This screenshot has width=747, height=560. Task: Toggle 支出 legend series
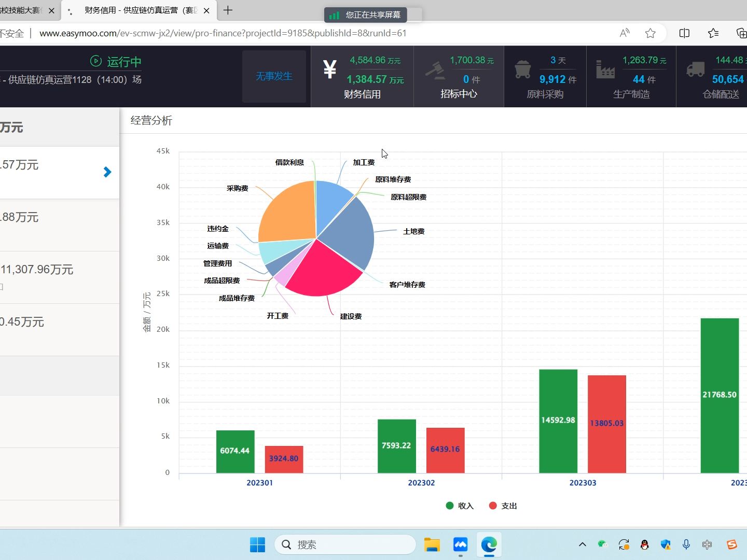[503, 506]
